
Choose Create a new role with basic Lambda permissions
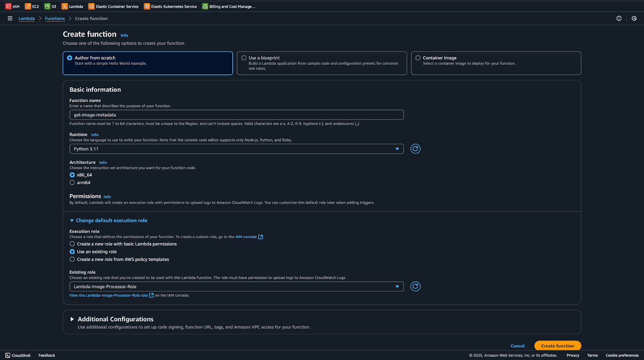[x=72, y=244]
